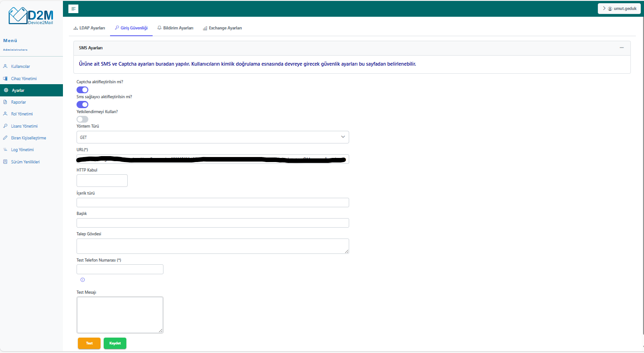
Task: Open Kullanıcılar from the sidebar
Action: [x=20, y=67]
